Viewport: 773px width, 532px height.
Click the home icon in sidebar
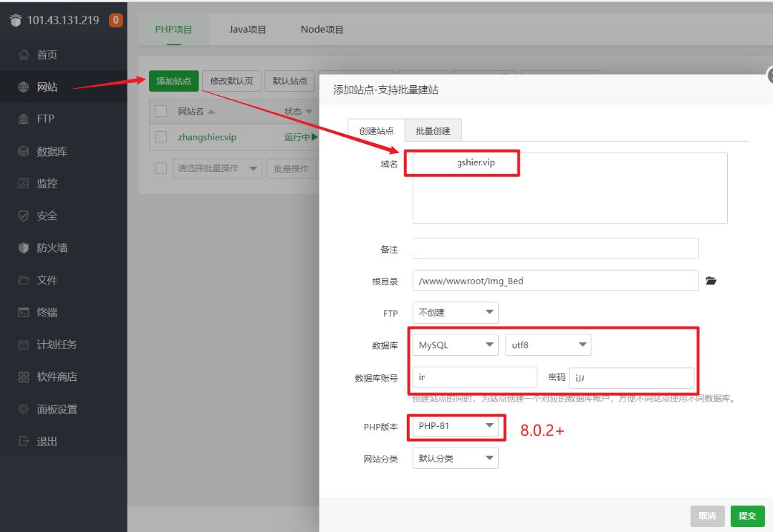[x=24, y=55]
